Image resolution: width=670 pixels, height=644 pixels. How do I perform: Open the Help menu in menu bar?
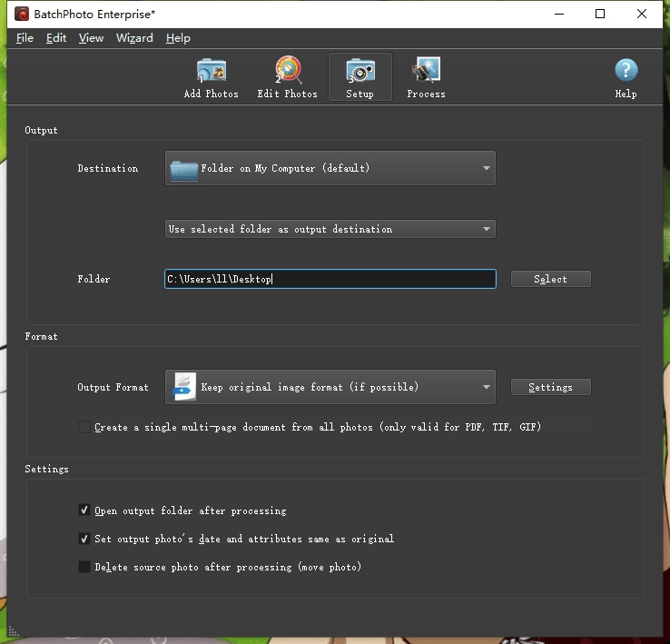(x=178, y=38)
